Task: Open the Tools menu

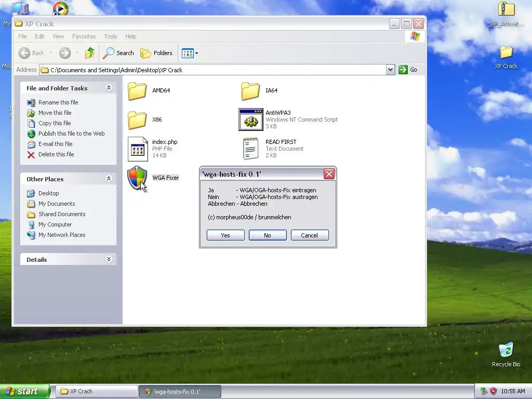Action: (111, 36)
